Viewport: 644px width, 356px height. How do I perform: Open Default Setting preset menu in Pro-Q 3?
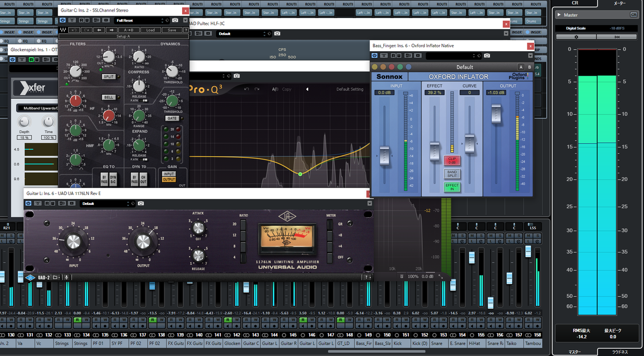click(350, 89)
